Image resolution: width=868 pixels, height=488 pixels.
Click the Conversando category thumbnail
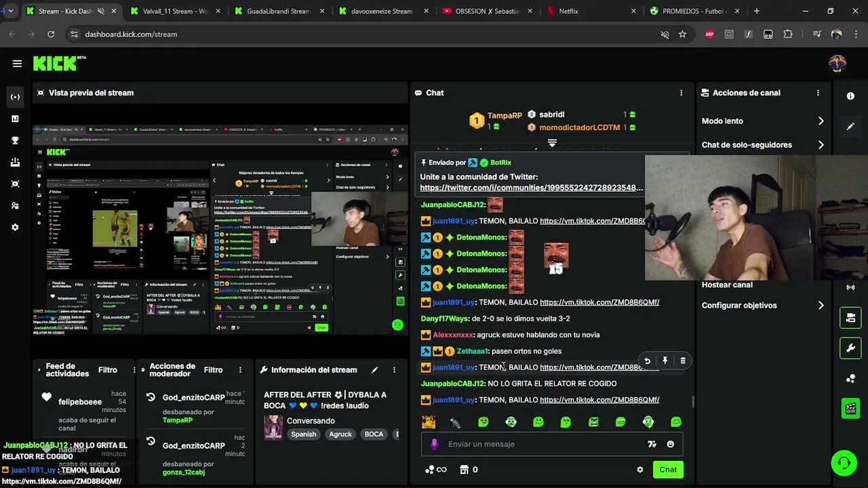273,428
